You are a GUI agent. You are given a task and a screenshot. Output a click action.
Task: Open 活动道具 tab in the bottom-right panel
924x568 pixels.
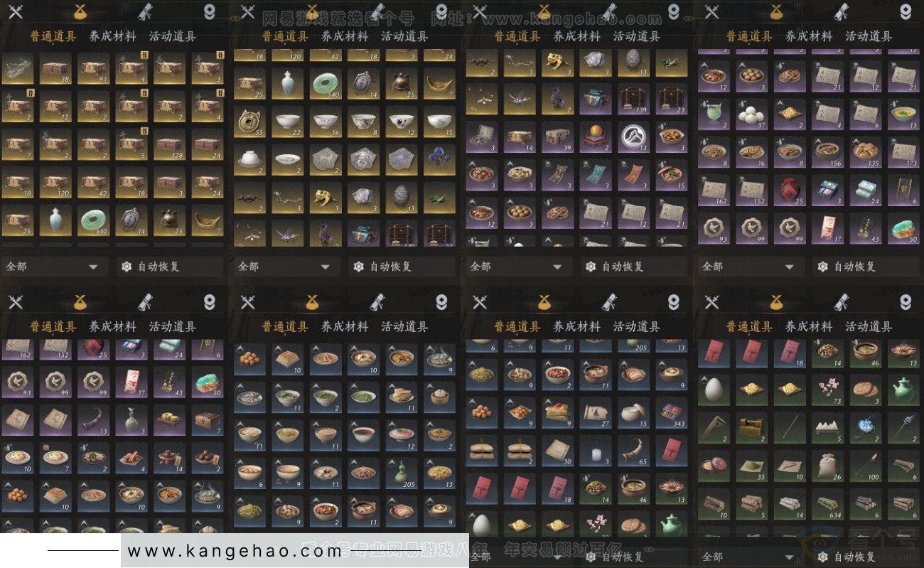pos(869,326)
